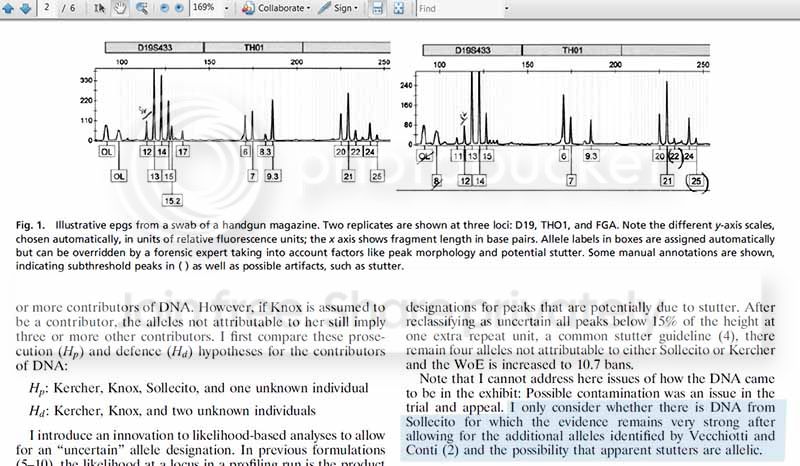The image size is (800, 466).
Task: Select the Marquee Zoom tool
Action: tap(143, 8)
